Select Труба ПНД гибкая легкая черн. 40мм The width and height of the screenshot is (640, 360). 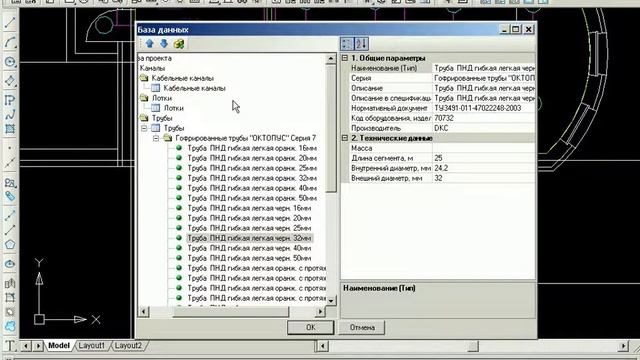click(249, 248)
